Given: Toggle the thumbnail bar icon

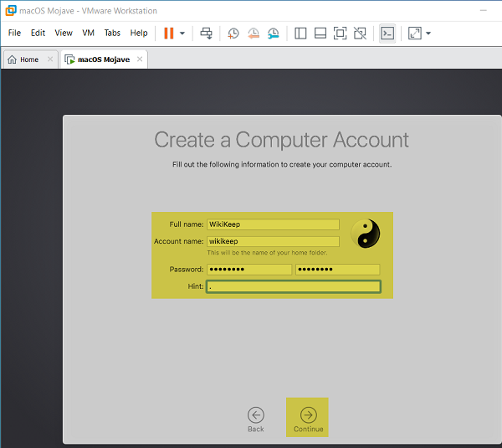Looking at the screenshot, I should 320,33.
